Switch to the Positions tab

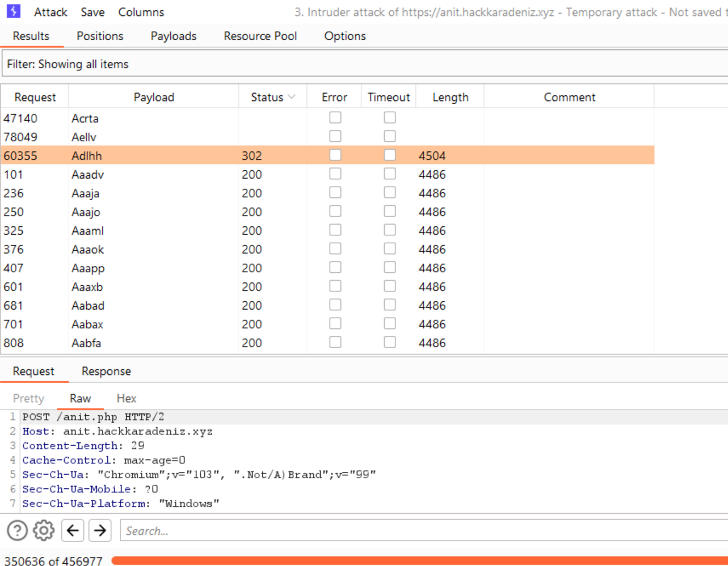100,36
